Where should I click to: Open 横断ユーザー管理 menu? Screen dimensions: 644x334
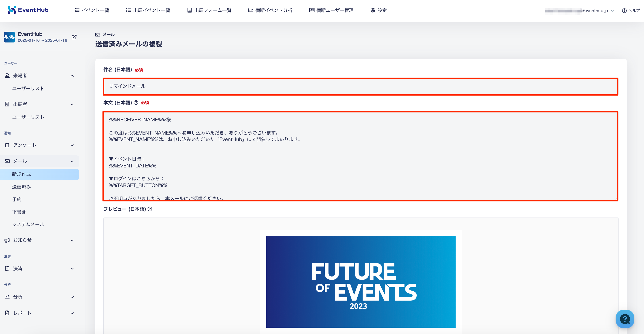point(331,10)
